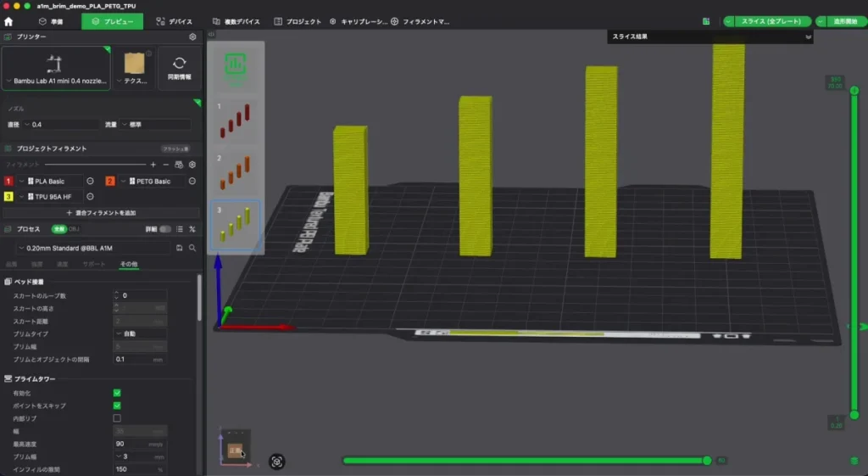The height and width of the screenshot is (476, 868).
Task: Uncheck ポイントをスキップ checkbox
Action: (117, 406)
